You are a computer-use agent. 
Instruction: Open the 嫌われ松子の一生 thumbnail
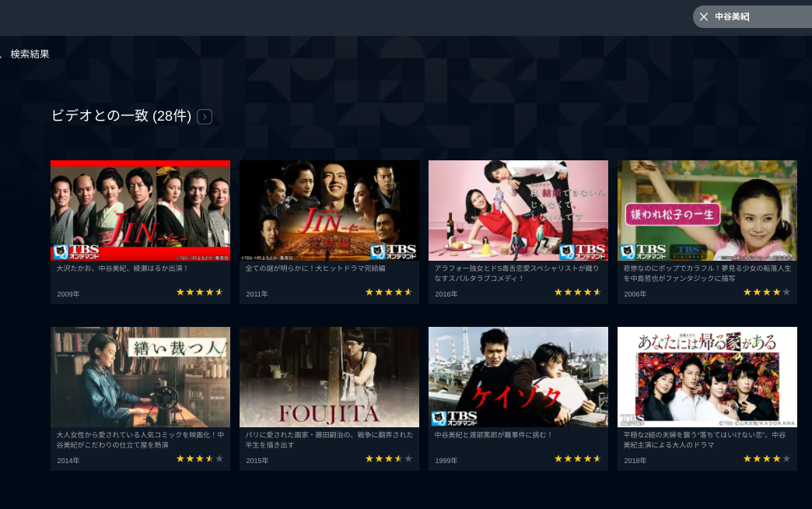tap(708, 210)
